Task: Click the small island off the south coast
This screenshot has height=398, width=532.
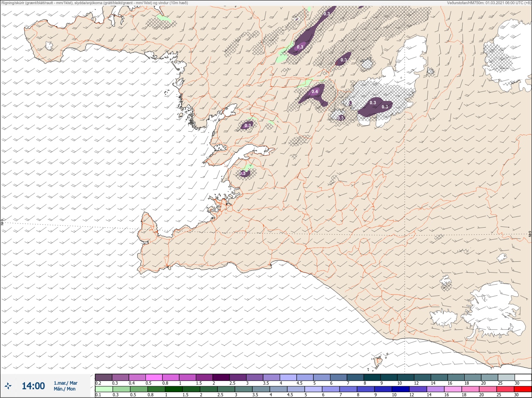Action: point(378,362)
